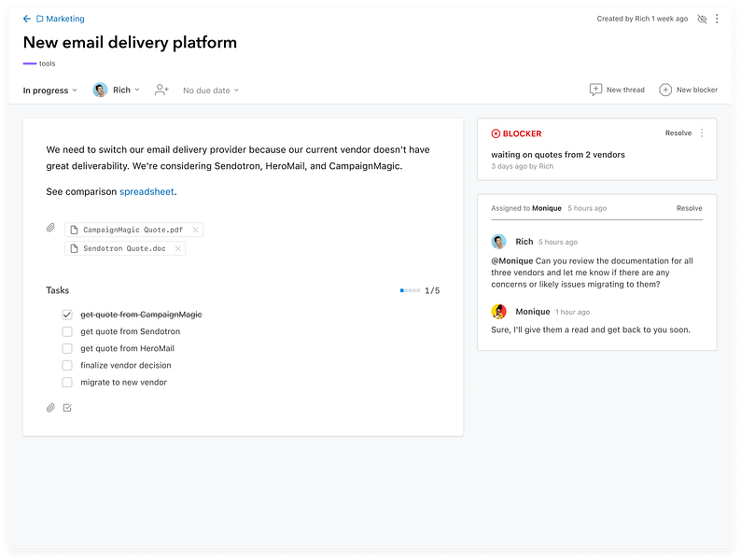The image size is (741, 560).
Task: Click the New thread speech bubble icon
Action: tap(595, 90)
